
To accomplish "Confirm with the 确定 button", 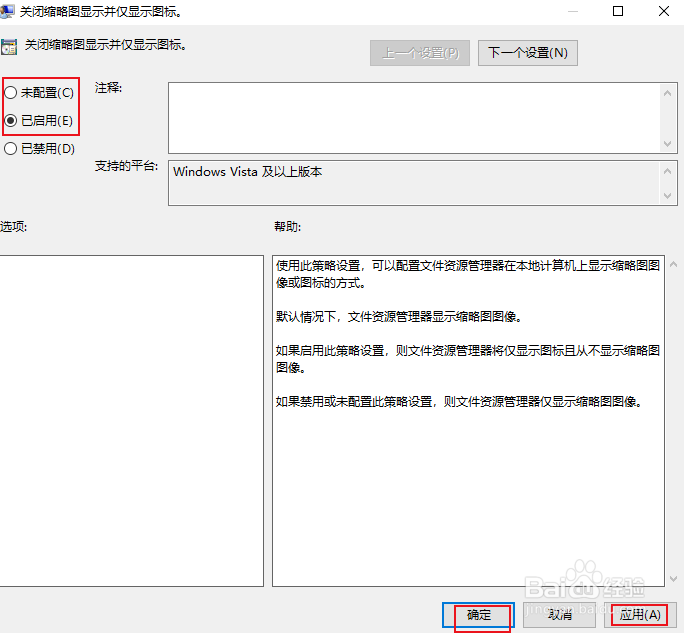I will tap(479, 615).
